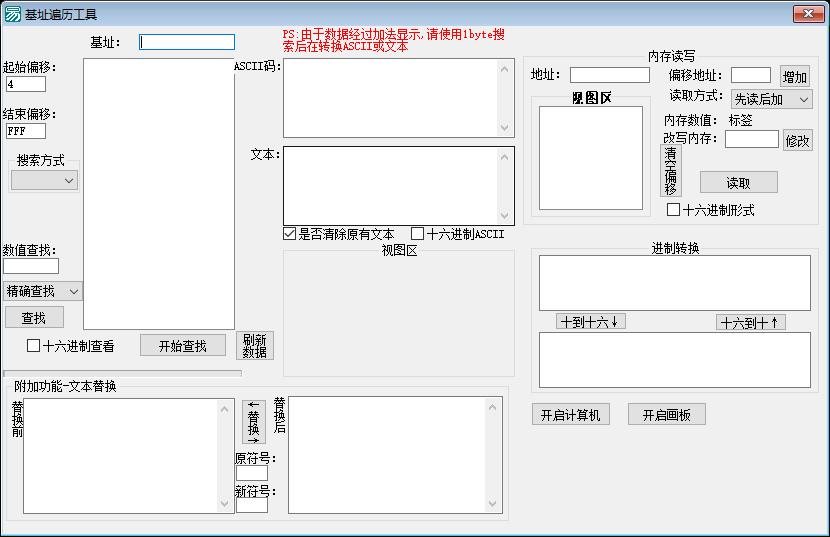Click the 开启画板 button
Screen dimensions: 830x537
(x=667, y=414)
